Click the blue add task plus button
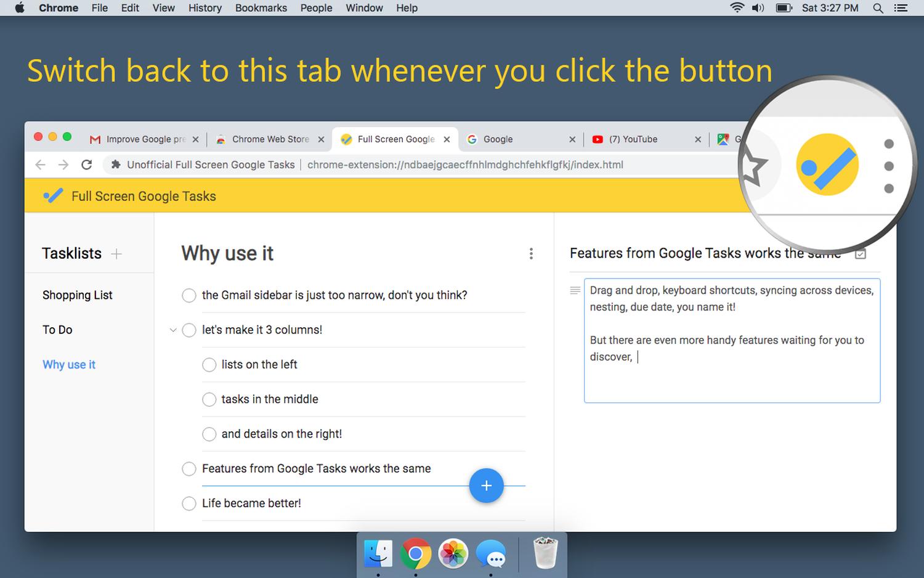924x578 pixels. tap(486, 486)
